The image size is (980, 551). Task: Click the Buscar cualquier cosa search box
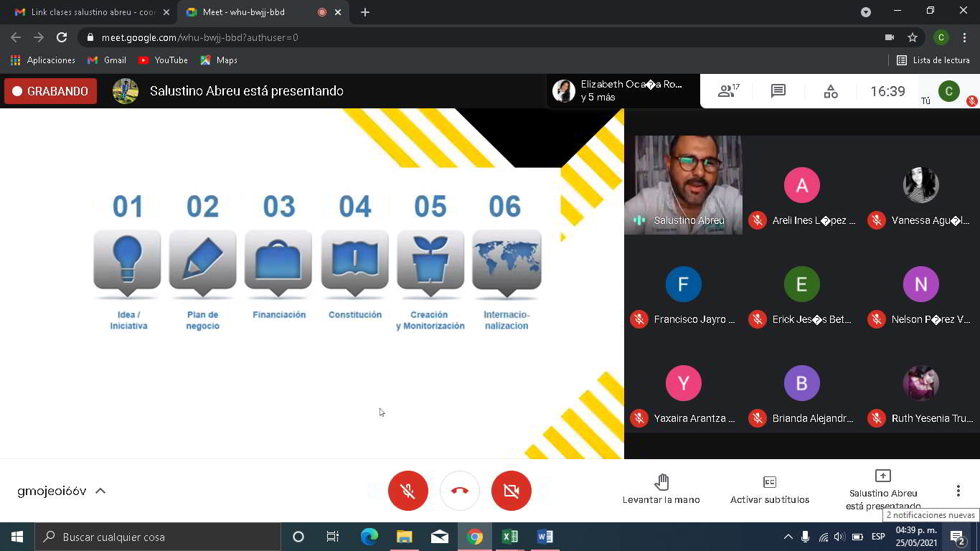click(x=158, y=537)
